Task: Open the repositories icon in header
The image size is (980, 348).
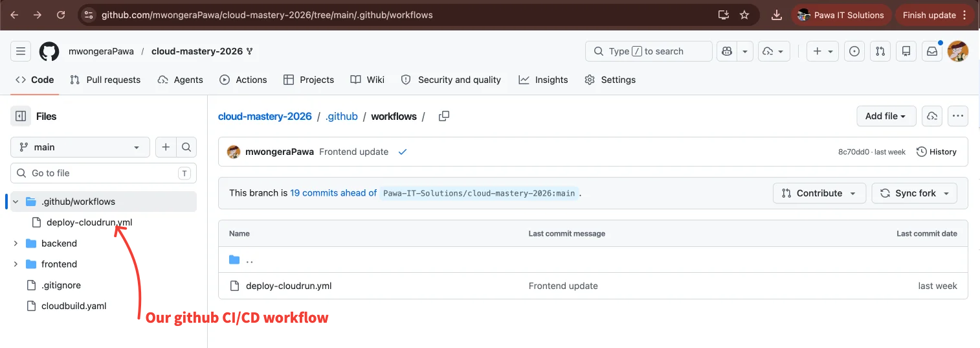Action: (906, 51)
